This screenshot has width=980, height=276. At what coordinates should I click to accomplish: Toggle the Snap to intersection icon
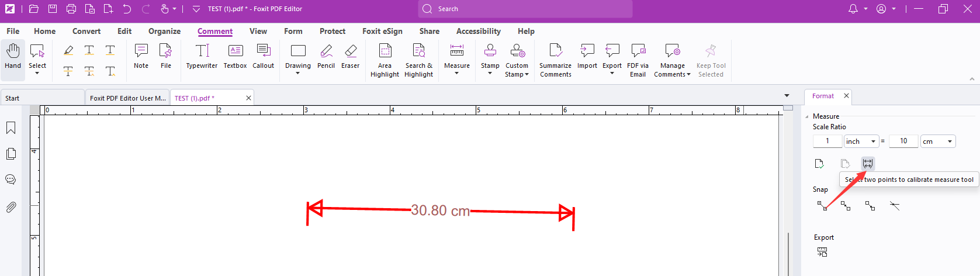coord(895,206)
